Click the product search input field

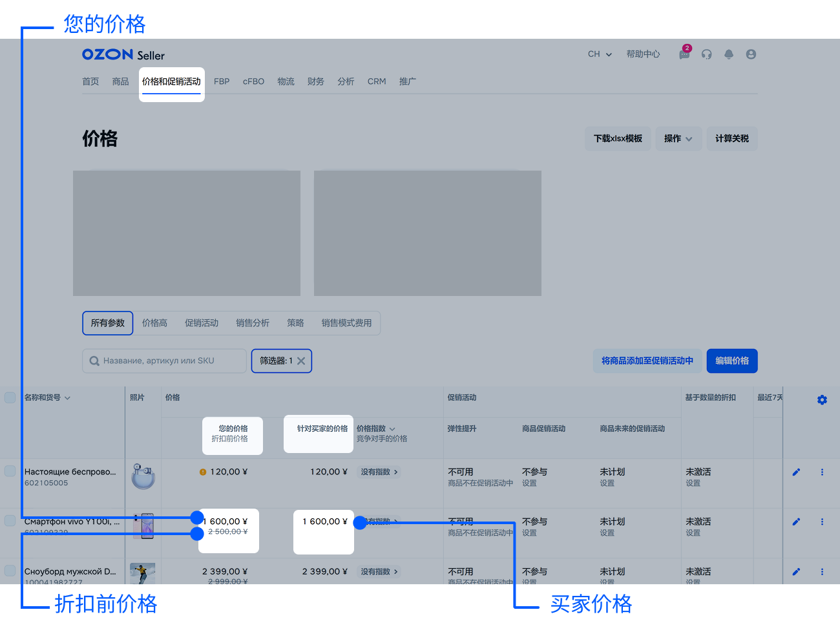pos(163,361)
